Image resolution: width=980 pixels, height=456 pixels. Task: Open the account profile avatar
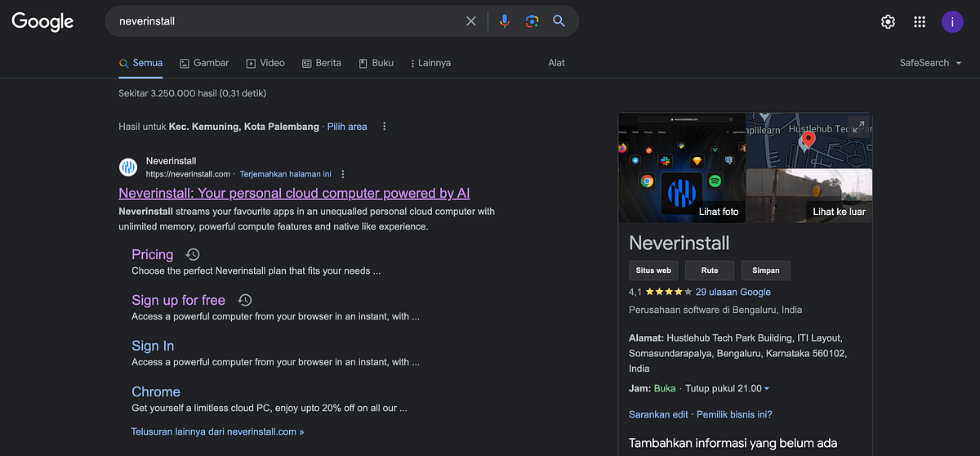coord(952,22)
